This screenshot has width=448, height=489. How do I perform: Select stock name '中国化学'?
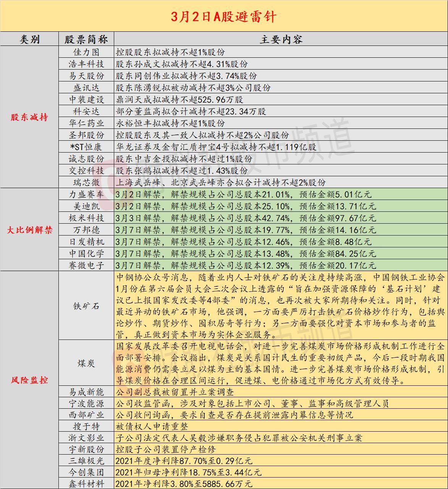point(86,253)
